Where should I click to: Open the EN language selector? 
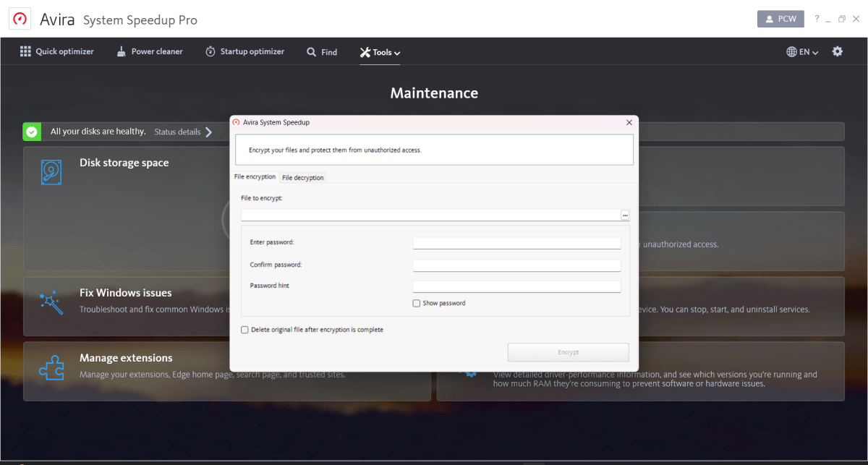tap(802, 52)
